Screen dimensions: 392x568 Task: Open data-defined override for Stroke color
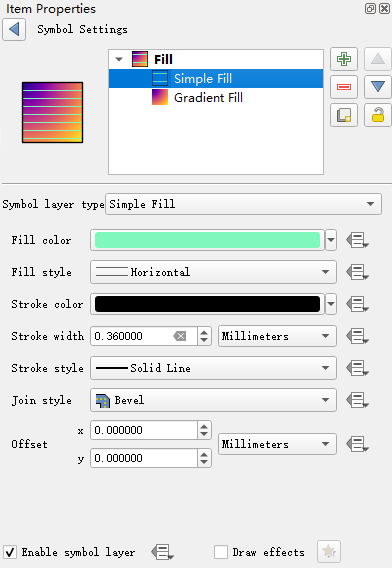click(x=357, y=304)
